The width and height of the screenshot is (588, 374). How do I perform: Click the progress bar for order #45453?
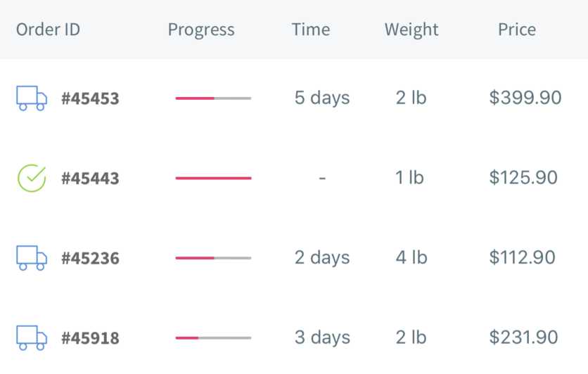[213, 98]
